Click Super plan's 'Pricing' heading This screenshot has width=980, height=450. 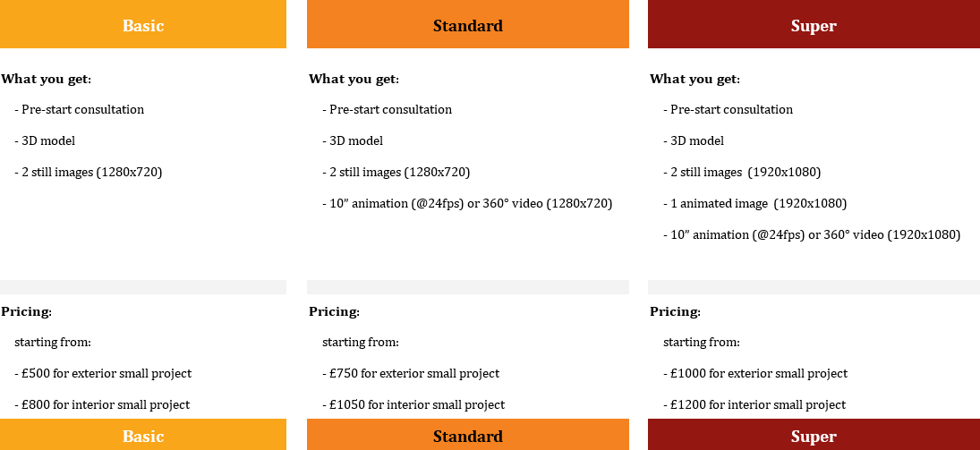[x=675, y=311]
